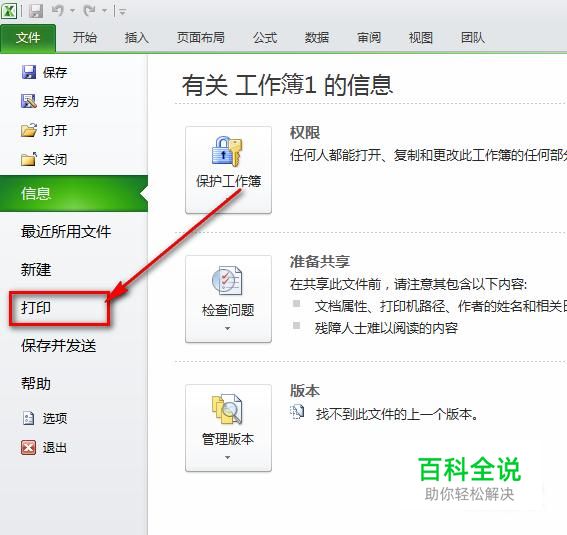Click the red 退出 exit icon
The width and height of the screenshot is (567, 535).
(28, 447)
